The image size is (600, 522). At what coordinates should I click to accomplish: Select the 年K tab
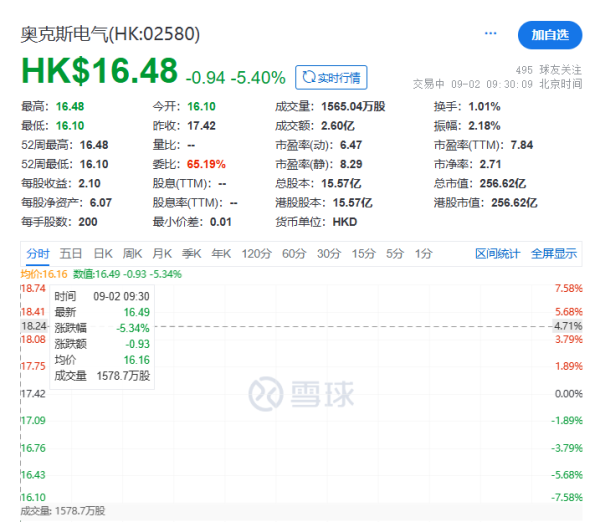(x=221, y=253)
